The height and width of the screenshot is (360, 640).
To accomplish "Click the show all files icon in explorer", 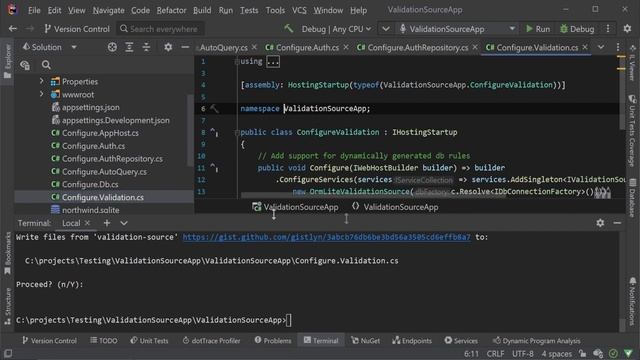I will 25,65.
